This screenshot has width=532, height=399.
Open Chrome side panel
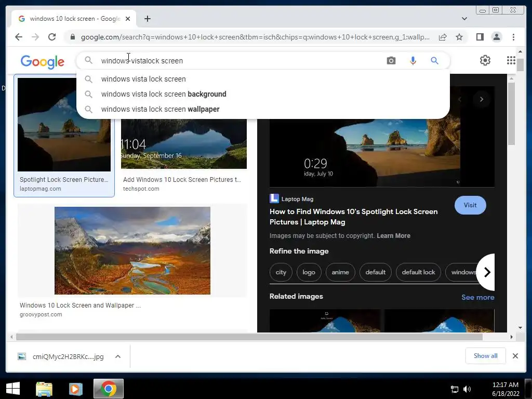point(480,37)
